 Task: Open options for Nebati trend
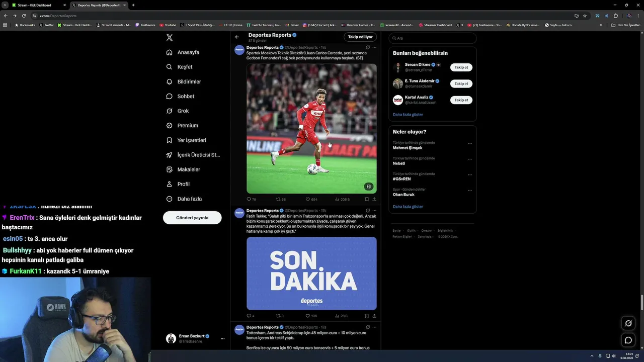[470, 159]
